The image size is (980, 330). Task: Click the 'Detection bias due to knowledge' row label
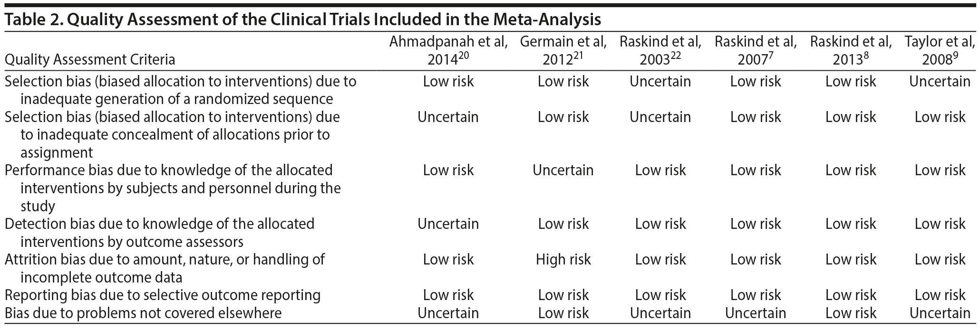160,224
